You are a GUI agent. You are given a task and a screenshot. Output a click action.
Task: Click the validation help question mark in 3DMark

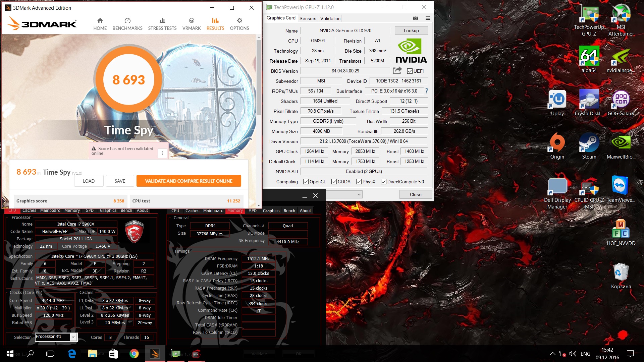162,153
